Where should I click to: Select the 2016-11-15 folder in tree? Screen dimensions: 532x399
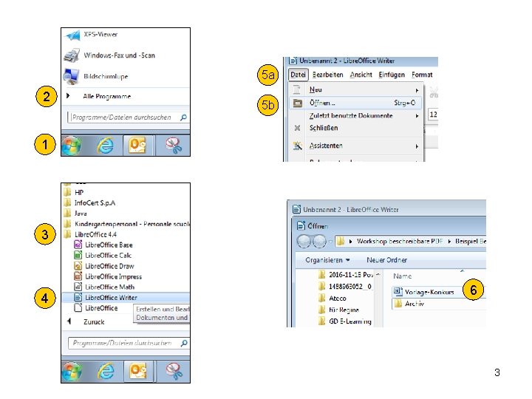coord(346,274)
